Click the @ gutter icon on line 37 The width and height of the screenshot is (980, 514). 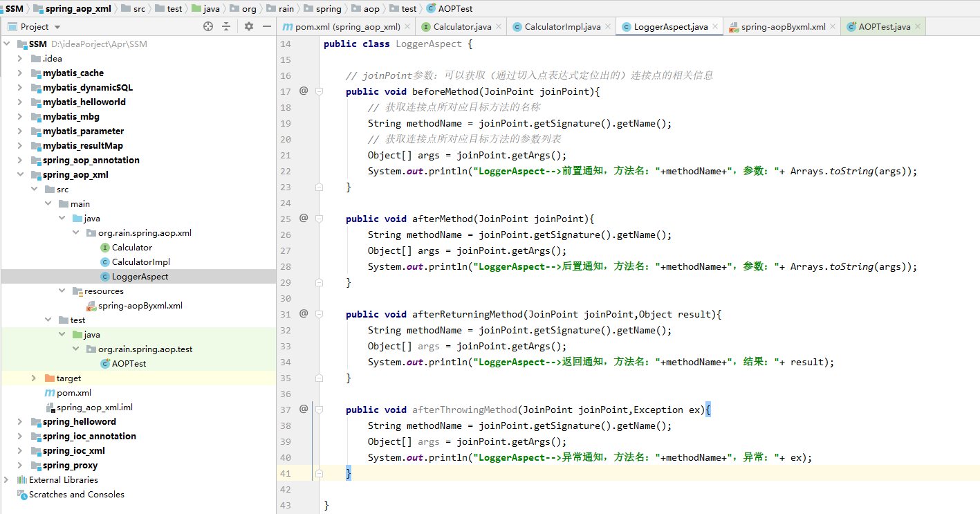tap(303, 409)
